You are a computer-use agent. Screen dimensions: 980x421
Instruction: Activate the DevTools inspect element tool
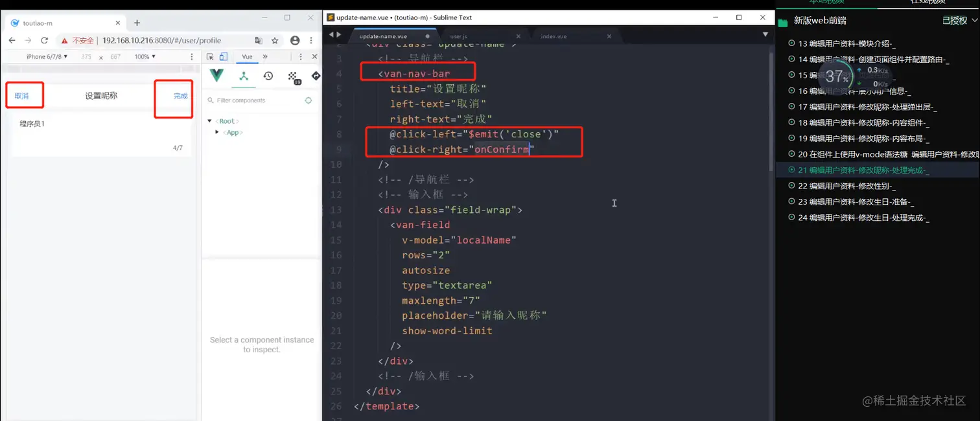pyautogui.click(x=210, y=57)
